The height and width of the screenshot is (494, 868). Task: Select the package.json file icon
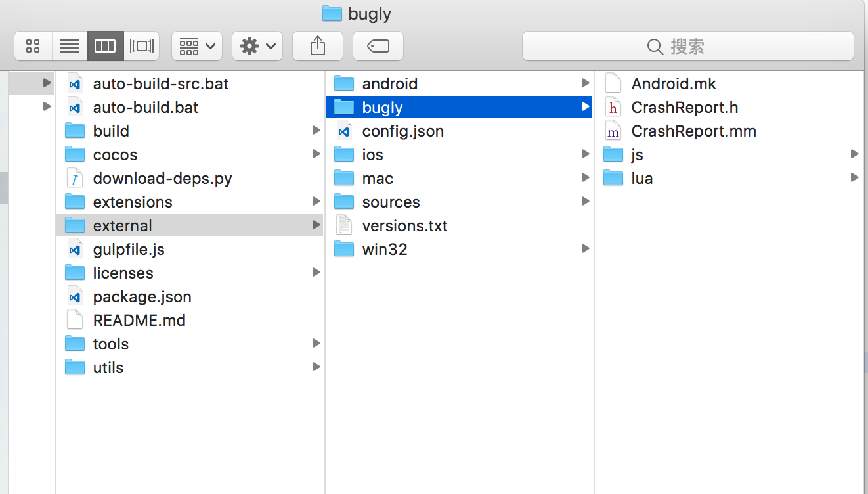click(75, 297)
